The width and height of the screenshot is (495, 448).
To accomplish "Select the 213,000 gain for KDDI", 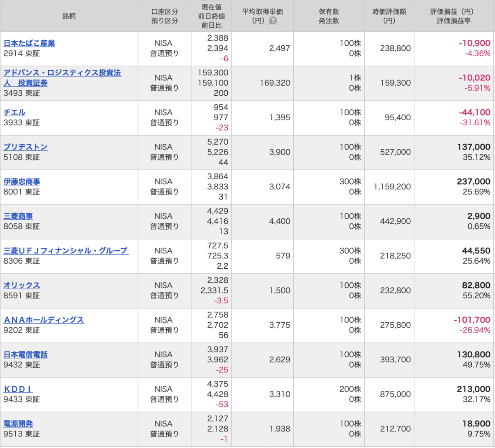I will 474,389.
